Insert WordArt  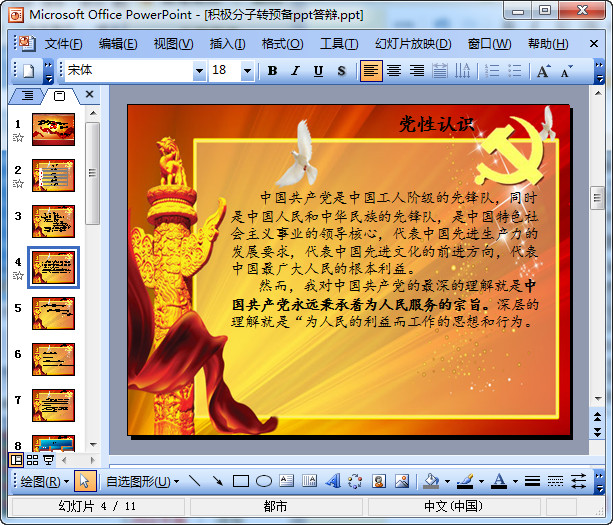333,481
